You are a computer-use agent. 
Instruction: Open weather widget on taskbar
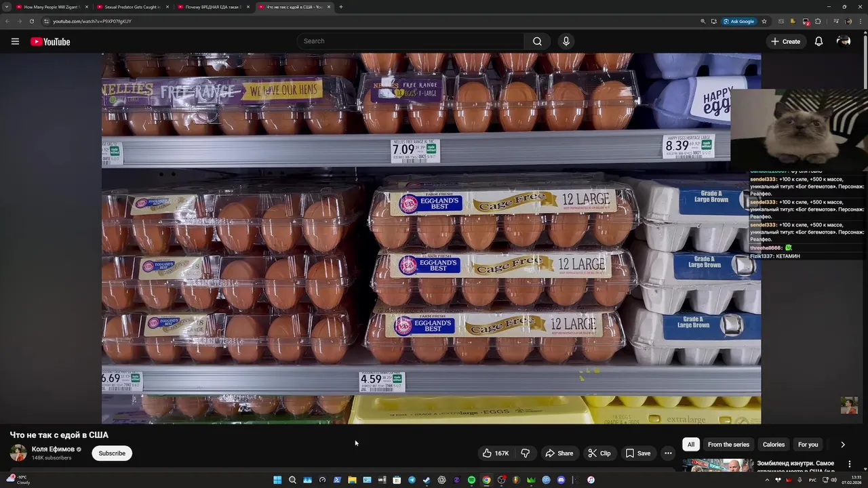tap(18, 480)
